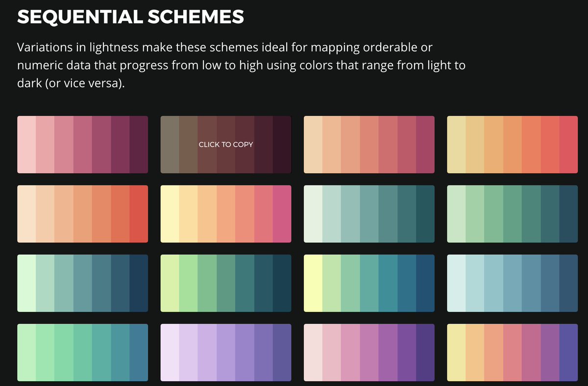This screenshot has width=588, height=386.
Task: Pick the off-white mint to dark teal palette
Action: [369, 214]
